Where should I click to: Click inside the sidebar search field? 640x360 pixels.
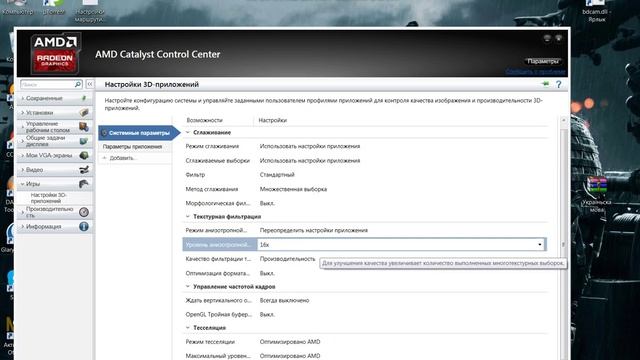[x=47, y=84]
